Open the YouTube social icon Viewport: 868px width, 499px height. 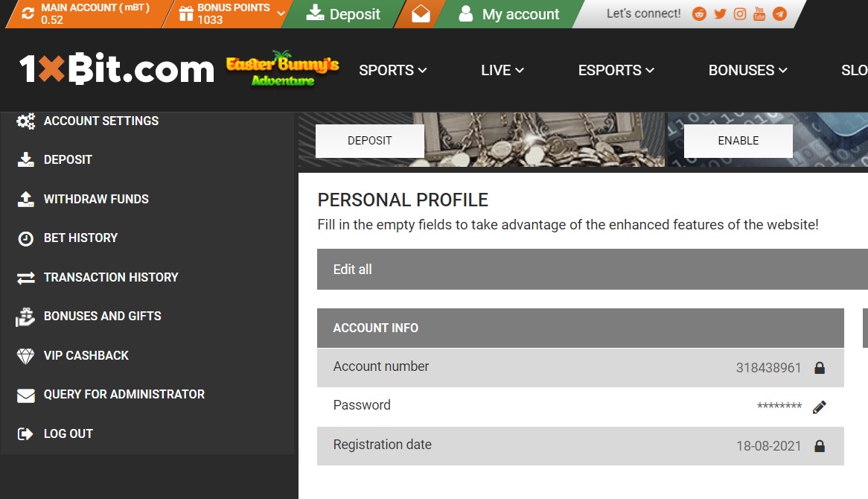click(x=759, y=14)
